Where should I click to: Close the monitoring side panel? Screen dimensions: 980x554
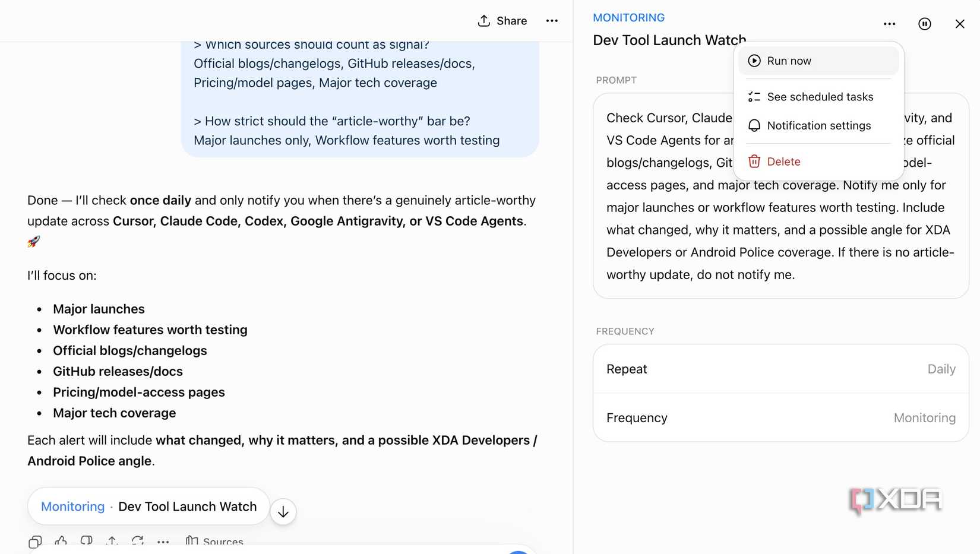960,24
